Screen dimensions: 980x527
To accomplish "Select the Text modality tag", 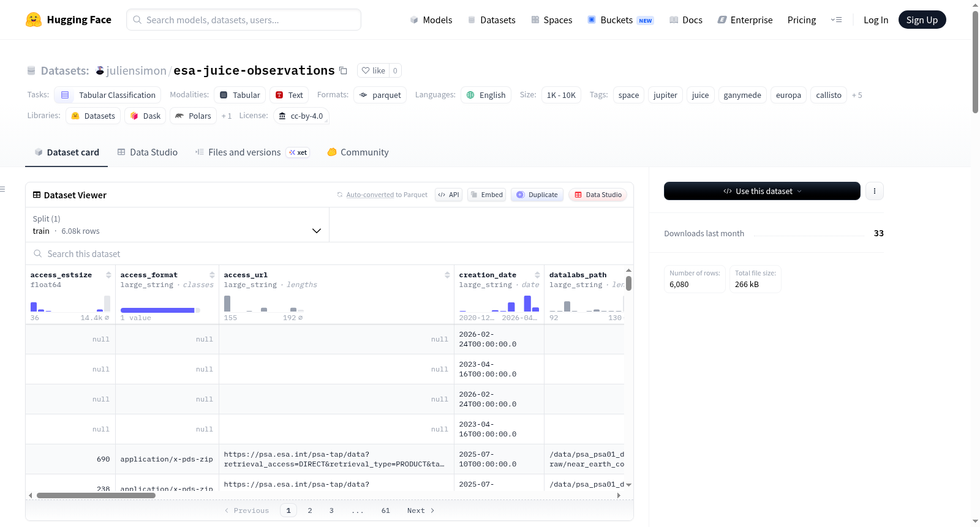I will click(289, 95).
